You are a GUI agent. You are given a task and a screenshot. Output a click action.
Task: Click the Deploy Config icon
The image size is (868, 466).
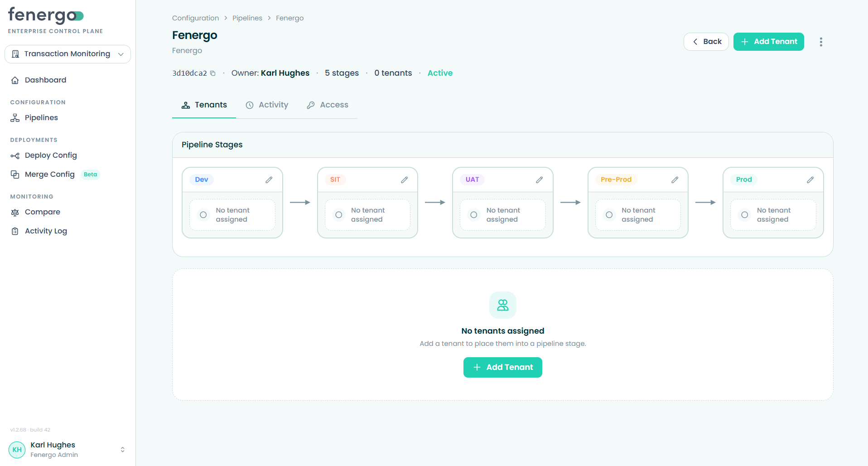pos(15,155)
